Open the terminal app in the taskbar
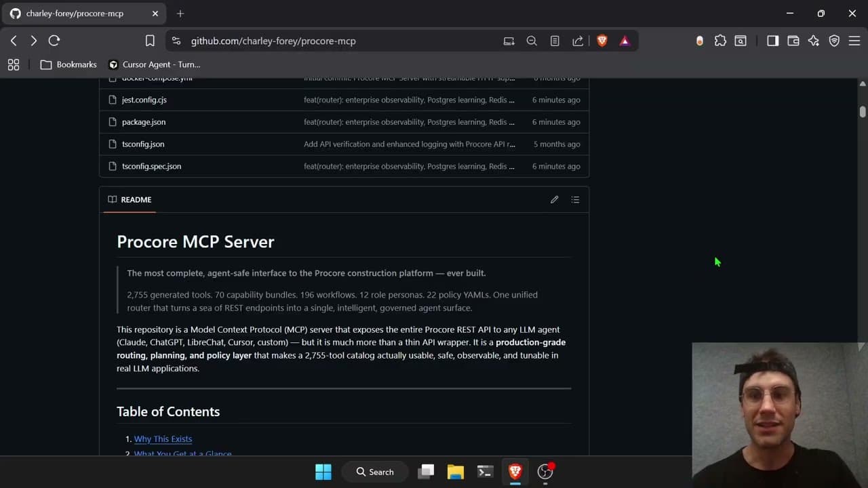868x488 pixels. [486, 472]
